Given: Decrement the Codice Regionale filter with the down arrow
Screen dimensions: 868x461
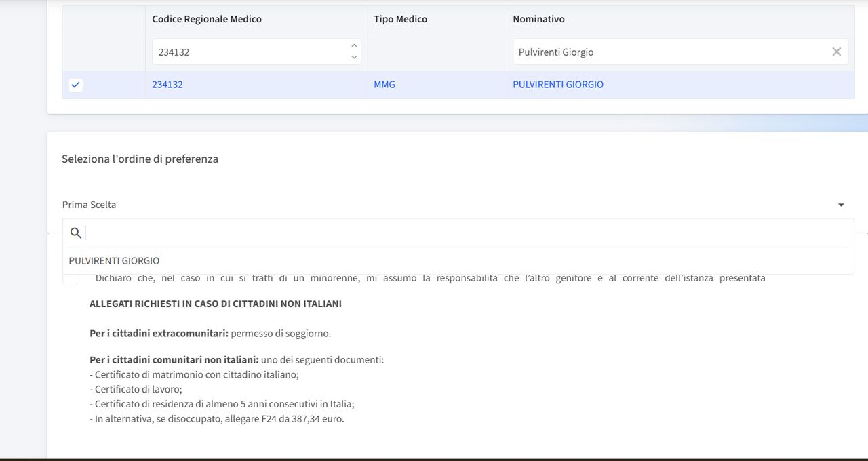Looking at the screenshot, I should click(x=353, y=58).
